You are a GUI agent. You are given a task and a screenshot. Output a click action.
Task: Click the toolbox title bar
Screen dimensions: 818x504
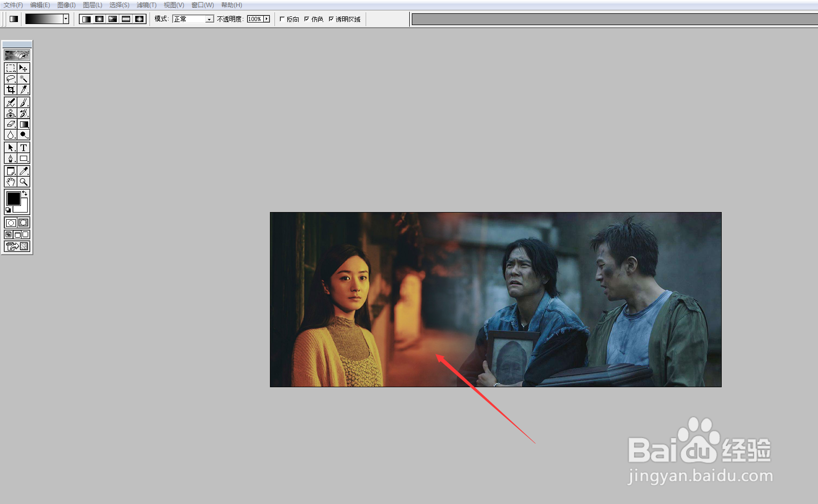coord(17,45)
